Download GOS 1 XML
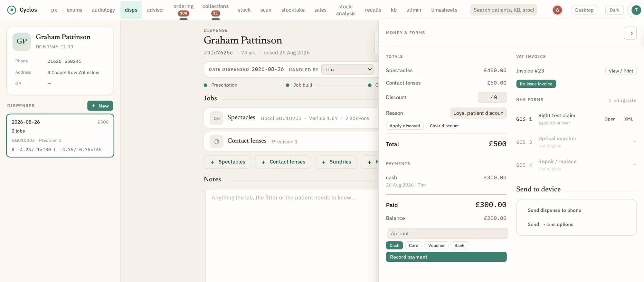The width and height of the screenshot is (644, 282). point(628,119)
